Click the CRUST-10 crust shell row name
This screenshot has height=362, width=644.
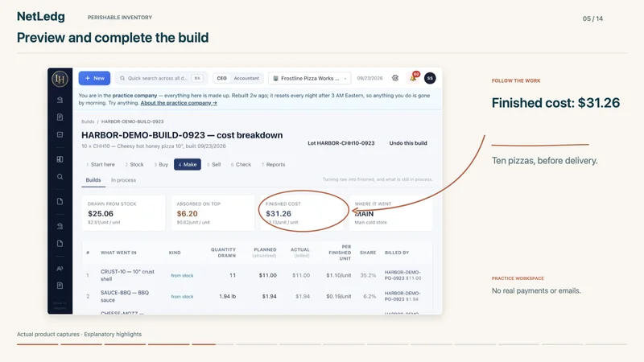[127, 275]
